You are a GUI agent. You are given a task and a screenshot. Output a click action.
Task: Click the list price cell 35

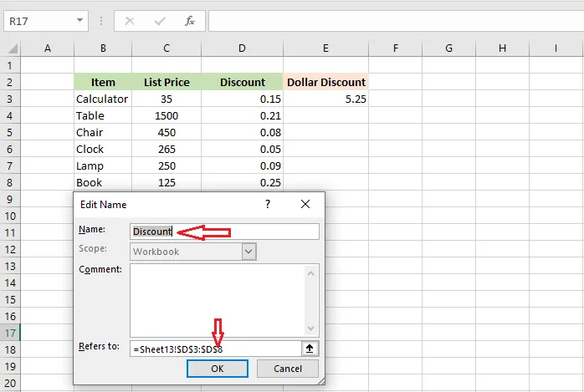[166, 99]
